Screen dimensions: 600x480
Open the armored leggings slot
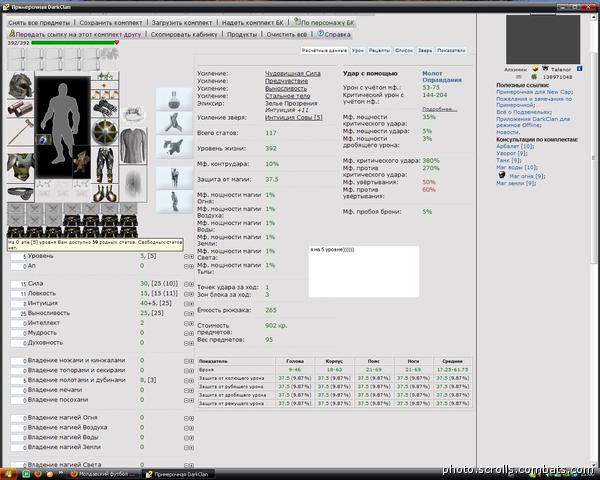tap(105, 165)
